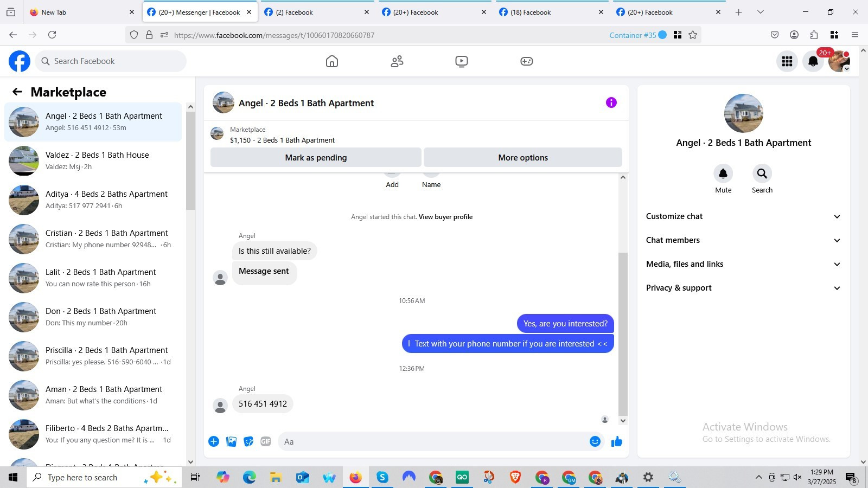The width and height of the screenshot is (868, 488).
Task: Open View buyer profile link
Action: coord(445,217)
